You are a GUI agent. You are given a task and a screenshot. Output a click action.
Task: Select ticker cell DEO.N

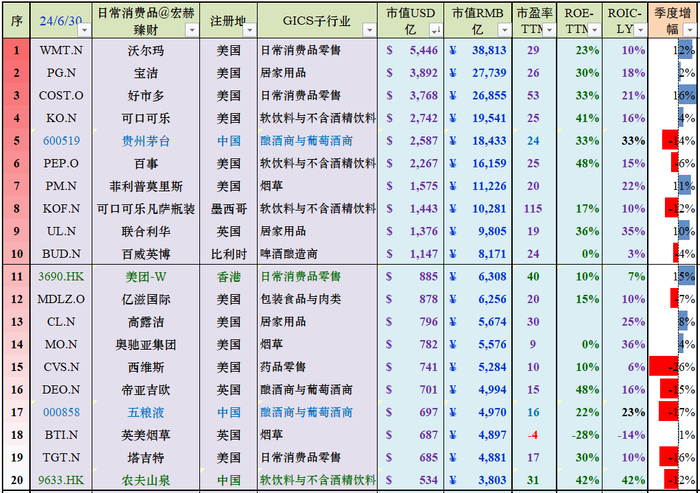point(61,390)
